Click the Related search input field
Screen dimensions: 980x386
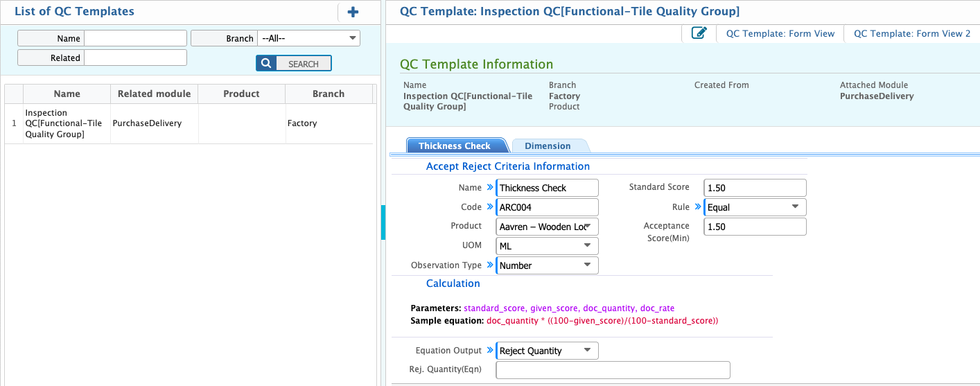tap(135, 58)
